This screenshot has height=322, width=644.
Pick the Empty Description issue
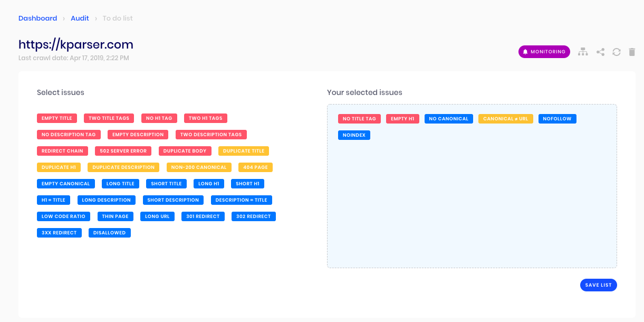138,135
